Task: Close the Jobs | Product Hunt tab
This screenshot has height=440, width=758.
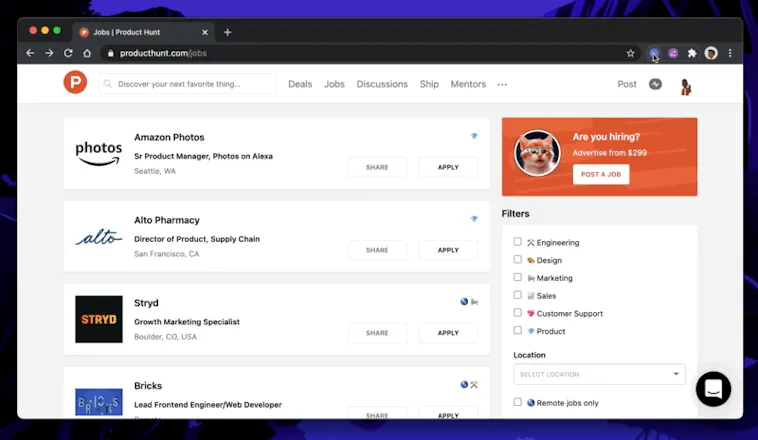Action: [x=205, y=32]
